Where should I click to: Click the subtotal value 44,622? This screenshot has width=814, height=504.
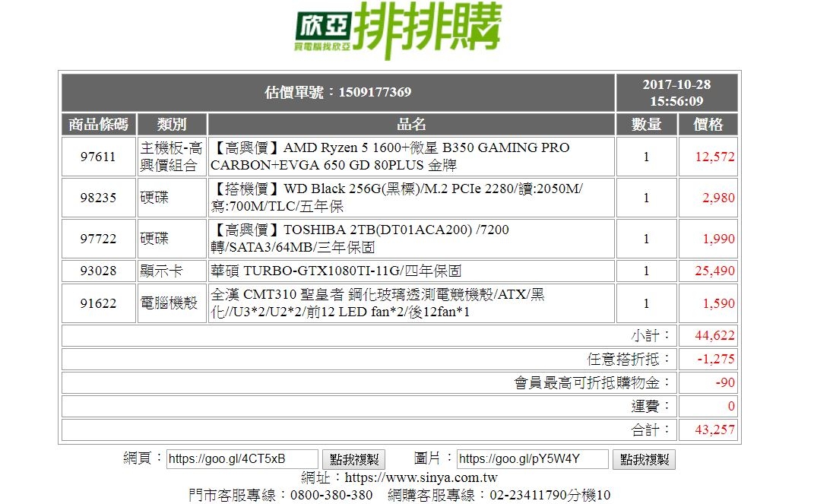(715, 336)
